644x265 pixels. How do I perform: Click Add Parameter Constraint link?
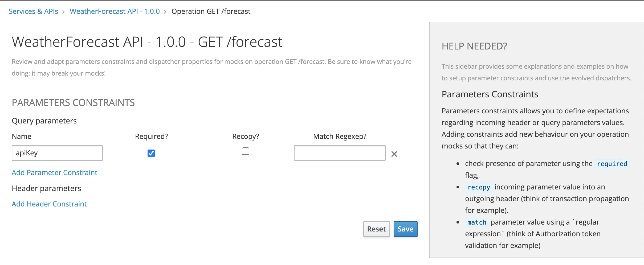click(54, 173)
